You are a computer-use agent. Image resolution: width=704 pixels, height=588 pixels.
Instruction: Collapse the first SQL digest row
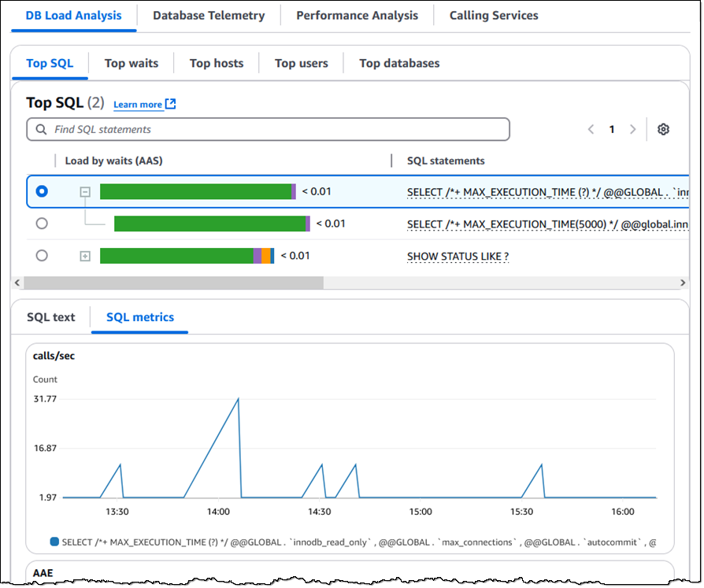(x=85, y=191)
